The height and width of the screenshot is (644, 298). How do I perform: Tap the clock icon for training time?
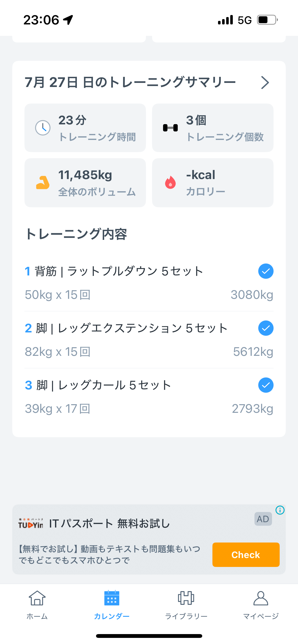(43, 128)
